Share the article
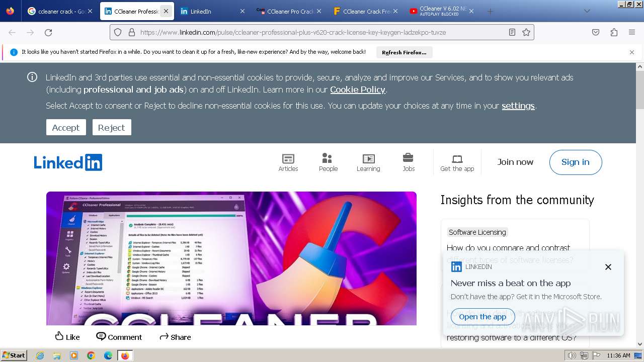Viewport: 644px width, 362px height. coord(175,337)
